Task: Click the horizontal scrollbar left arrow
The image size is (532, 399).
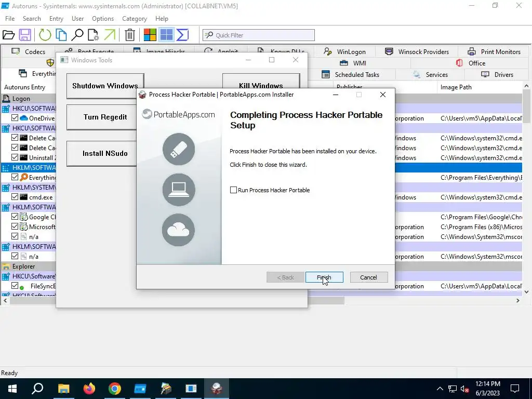Action: [5, 301]
